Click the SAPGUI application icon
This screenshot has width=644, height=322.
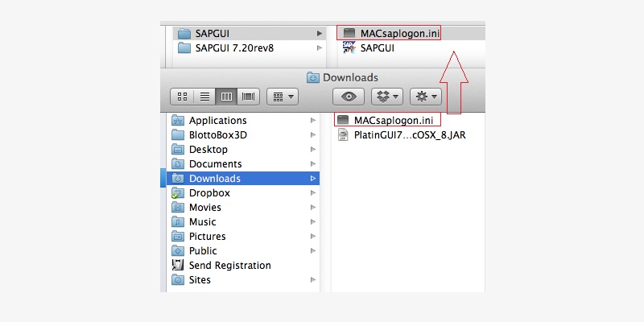(x=349, y=47)
